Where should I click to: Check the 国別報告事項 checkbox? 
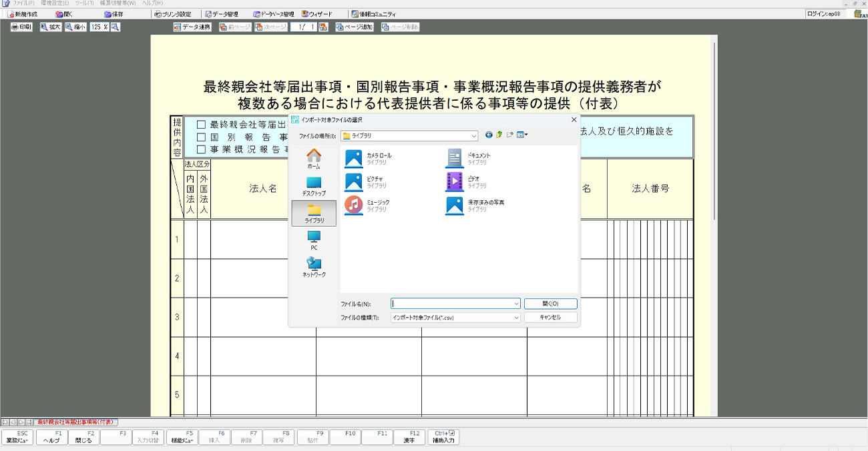coord(201,137)
